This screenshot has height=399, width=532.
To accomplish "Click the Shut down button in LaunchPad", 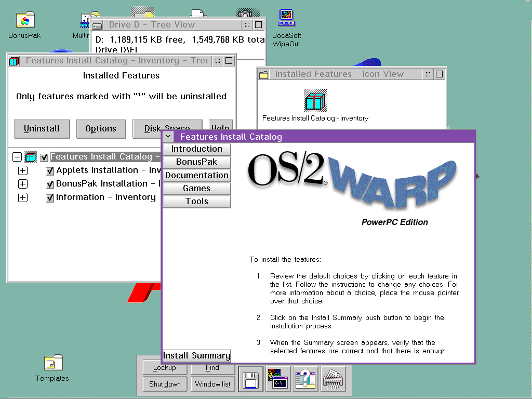I will point(165,384).
